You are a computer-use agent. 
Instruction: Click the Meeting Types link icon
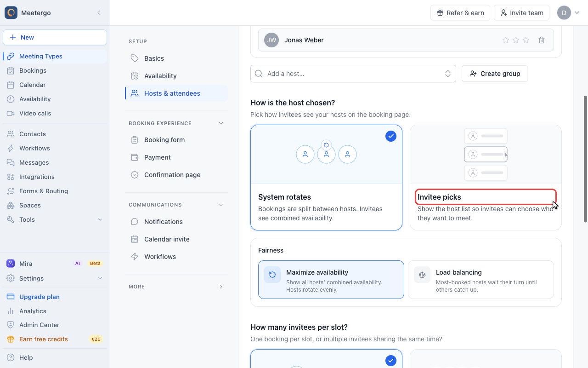[x=11, y=56]
